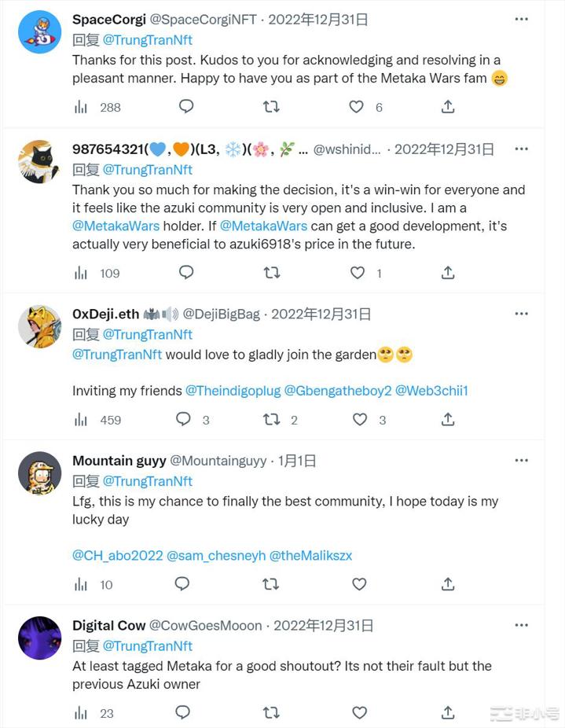Screen dimensions: 565x728
Task: Toggle like on Mountain guyy's reply
Action: [x=359, y=584]
